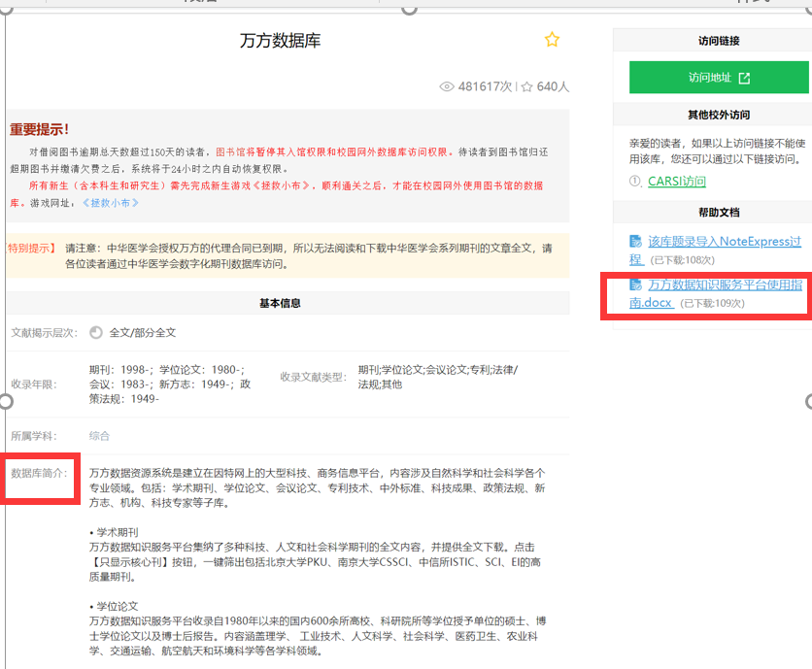The image size is (812, 669).
Task: Click the 帮助文档 header
Action: (x=719, y=213)
